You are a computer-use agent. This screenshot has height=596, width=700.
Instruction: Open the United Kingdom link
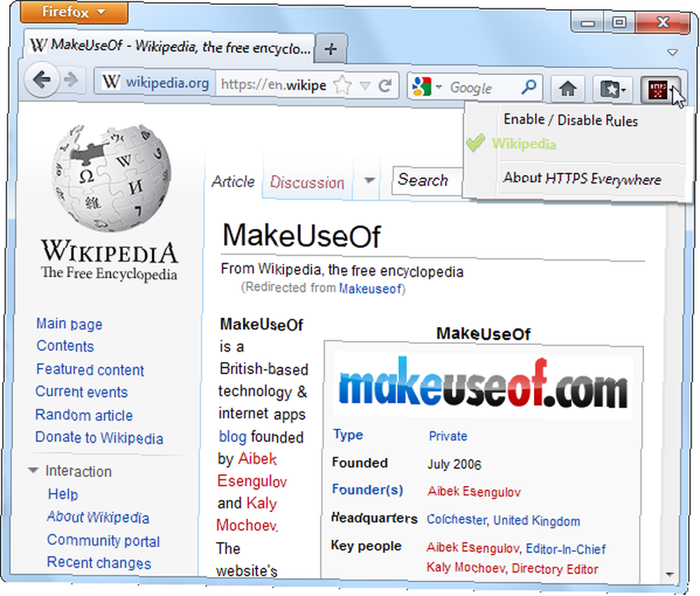[x=537, y=520]
